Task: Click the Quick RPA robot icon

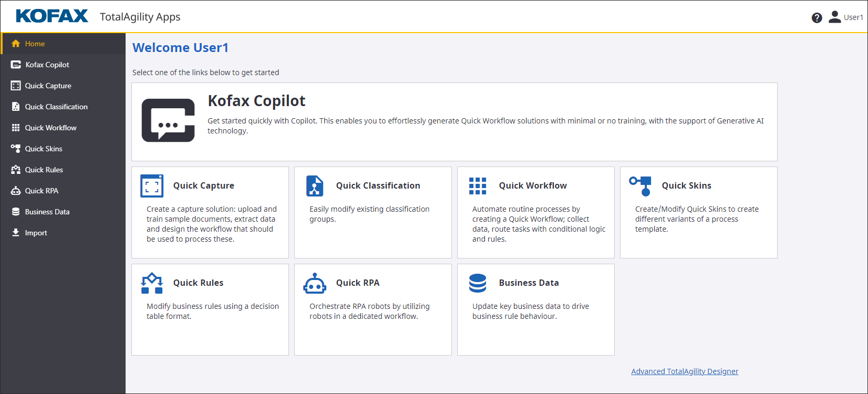Action: pyautogui.click(x=315, y=283)
